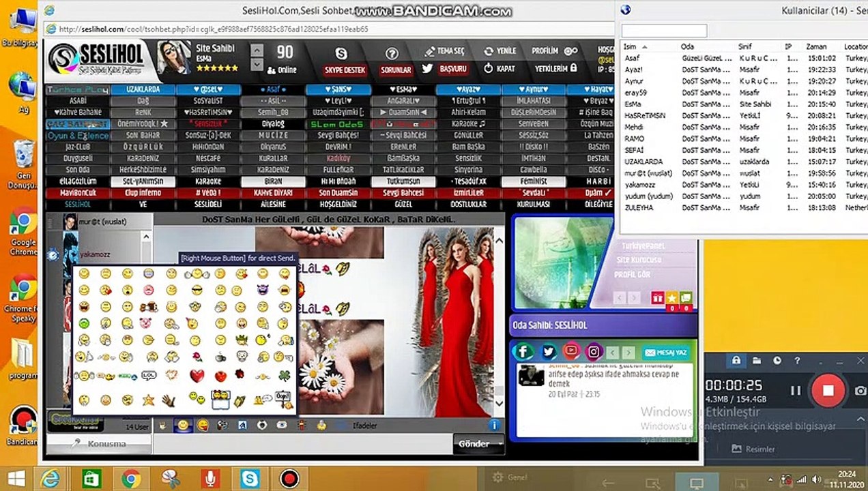The width and height of the screenshot is (868, 491).
Task: Open the Yetkilerim lock button
Action: (x=556, y=68)
